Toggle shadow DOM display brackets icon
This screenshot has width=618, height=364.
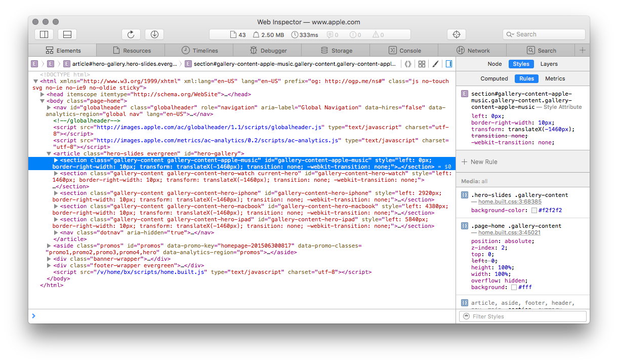click(408, 64)
